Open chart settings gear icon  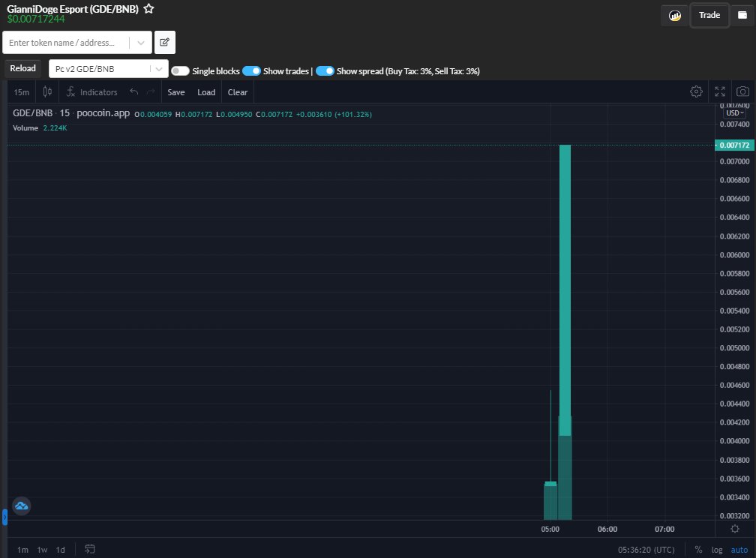pos(696,91)
